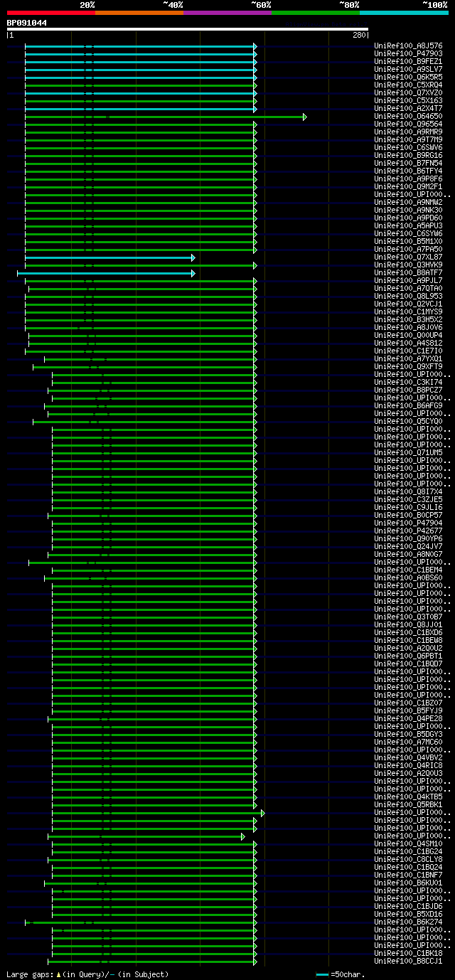Open hit UniRef100_A2X4T7
Image resolution: width=455 pixels, height=980 pixels.
[408, 109]
